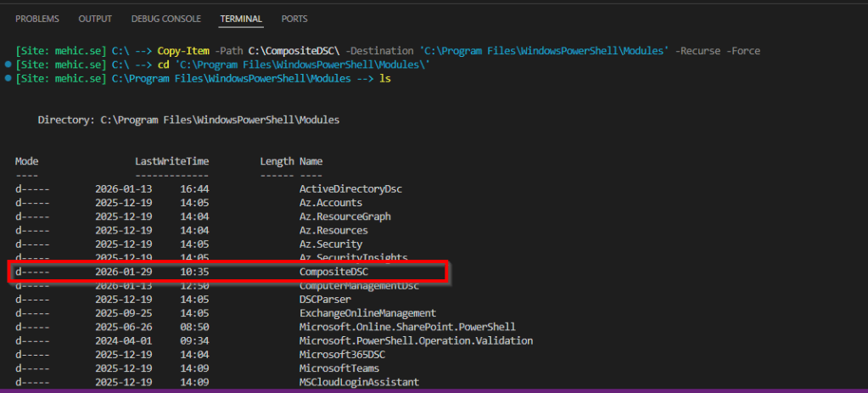
Task: Click the LastWriteTime column header
Action: coord(171,161)
